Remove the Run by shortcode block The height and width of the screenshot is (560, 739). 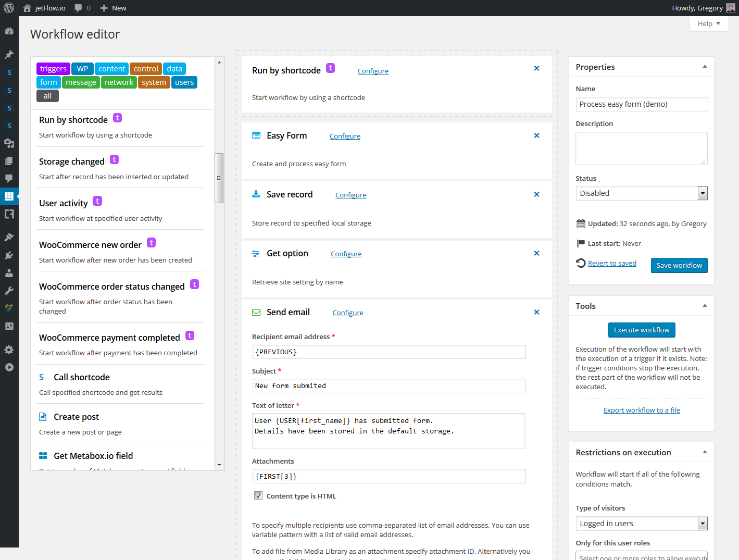pyautogui.click(x=536, y=68)
